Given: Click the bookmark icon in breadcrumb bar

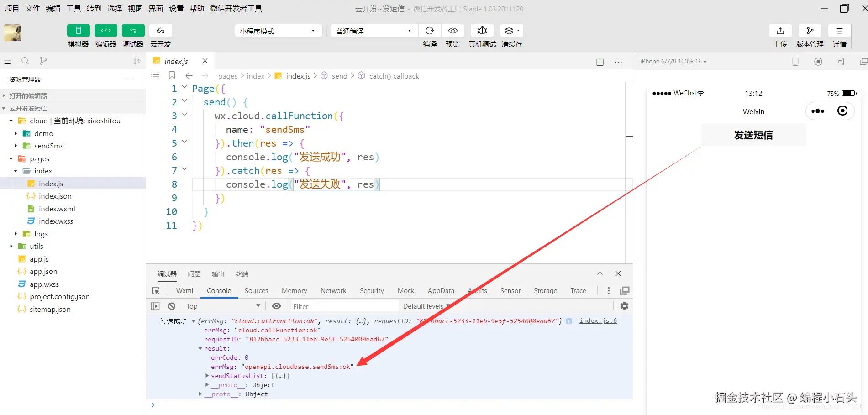Looking at the screenshot, I should coord(172,75).
